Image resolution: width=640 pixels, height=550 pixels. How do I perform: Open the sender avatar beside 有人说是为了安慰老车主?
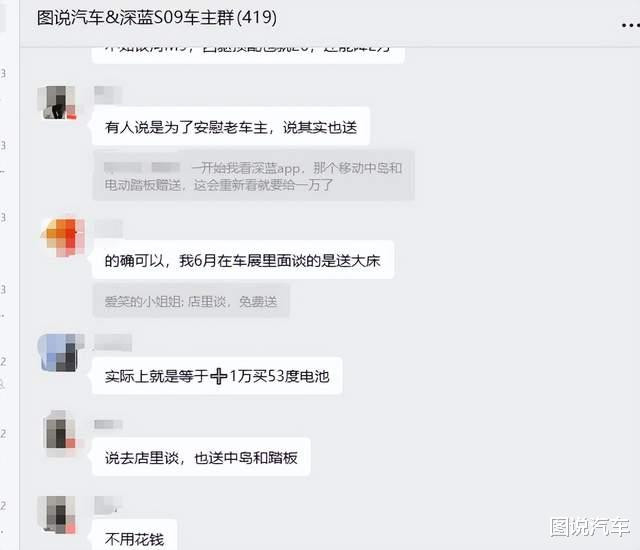tap(57, 102)
